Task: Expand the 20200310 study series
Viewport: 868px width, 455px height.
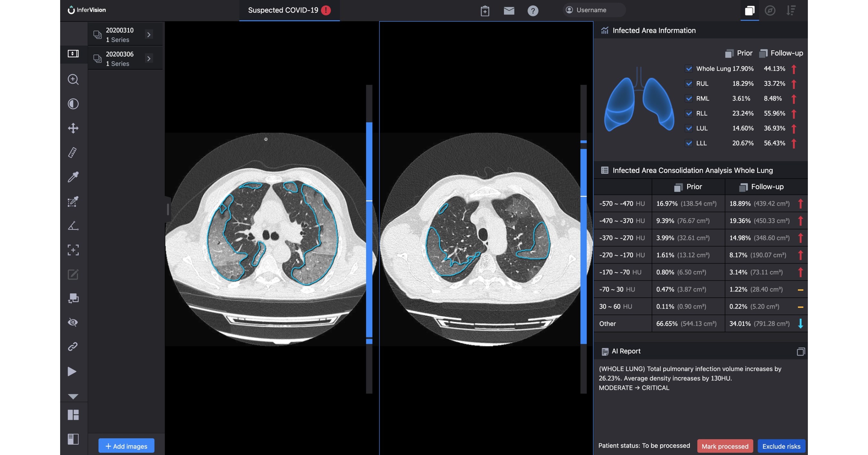Action: (x=149, y=35)
